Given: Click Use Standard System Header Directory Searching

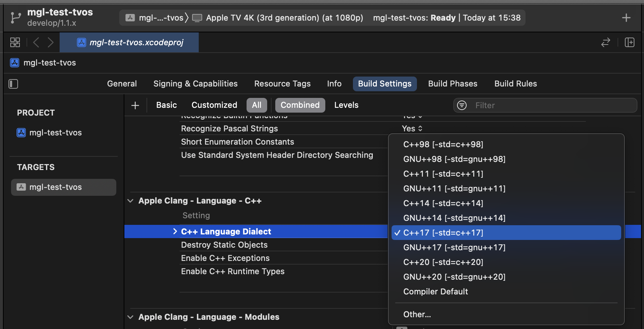Looking at the screenshot, I should tap(277, 155).
